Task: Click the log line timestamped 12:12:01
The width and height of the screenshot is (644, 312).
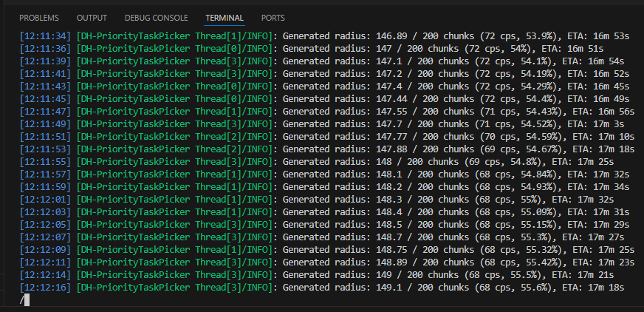Action: coord(317,200)
